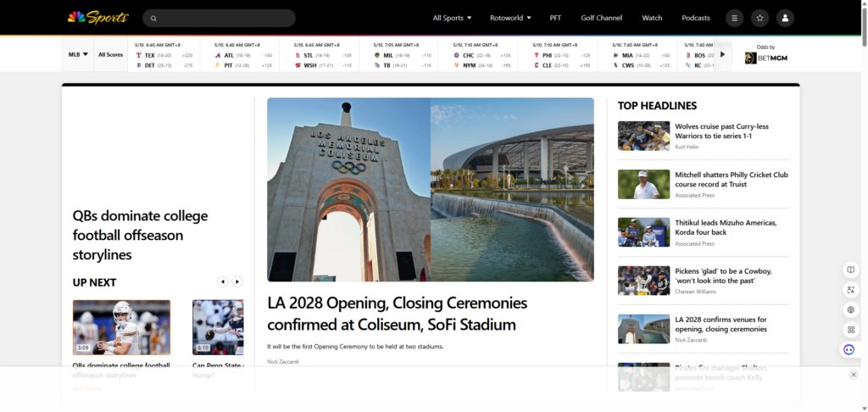The height and width of the screenshot is (412, 868).
Task: Focus the search input field
Action: tap(220, 19)
